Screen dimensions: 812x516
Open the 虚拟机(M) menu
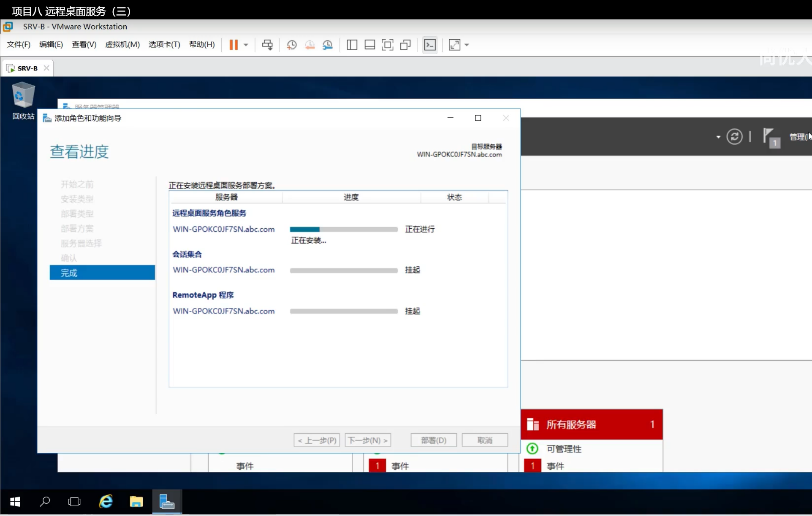click(x=122, y=45)
